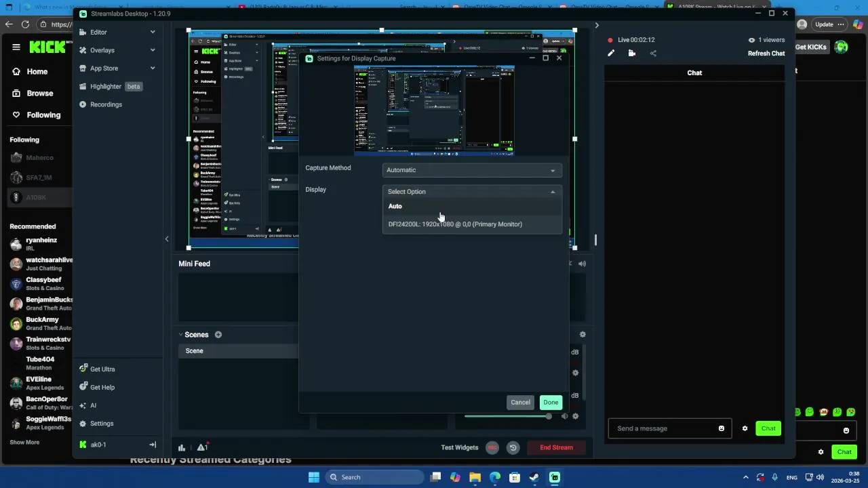The height and width of the screenshot is (488, 868).
Task: Click Refresh Chat link
Action: (766, 54)
